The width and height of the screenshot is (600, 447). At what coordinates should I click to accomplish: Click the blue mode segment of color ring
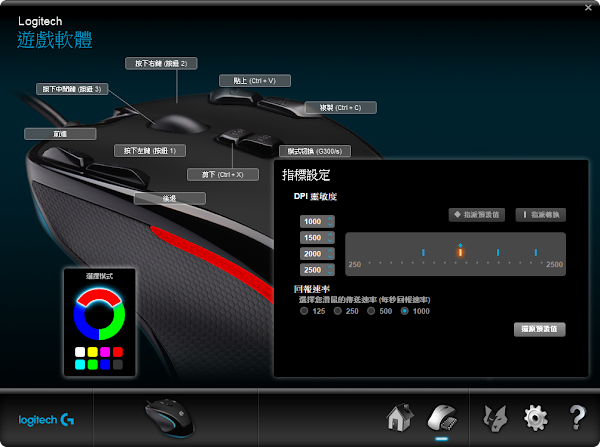coord(82,323)
